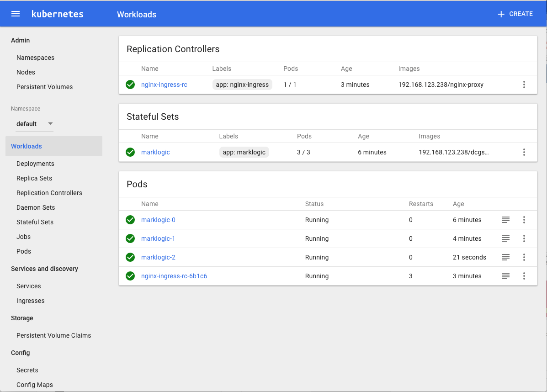Open the nginx-ingress-rc controller link
This screenshot has height=392, width=547.
tap(164, 85)
